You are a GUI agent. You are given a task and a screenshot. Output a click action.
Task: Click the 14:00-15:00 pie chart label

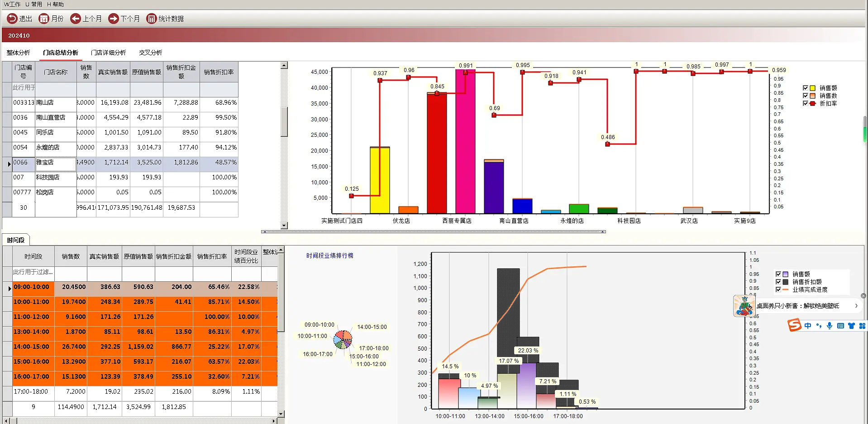pos(372,327)
